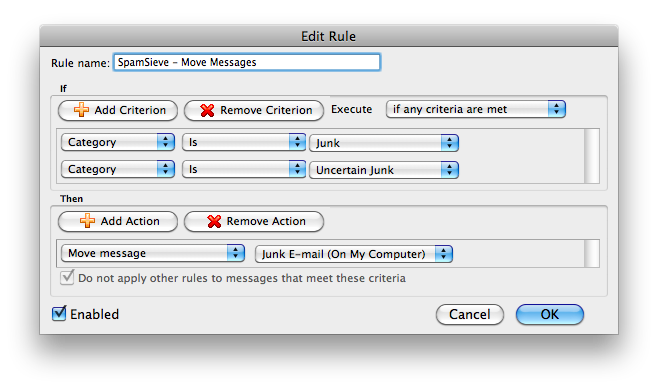The width and height of the screenshot is (658, 389).
Task: Click the OK button
Action: [x=550, y=314]
